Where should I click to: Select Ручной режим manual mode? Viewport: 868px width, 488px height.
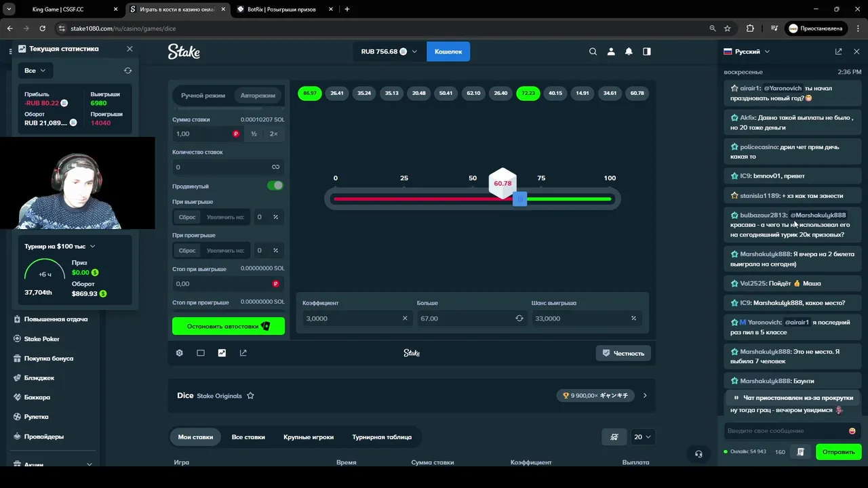(x=203, y=96)
